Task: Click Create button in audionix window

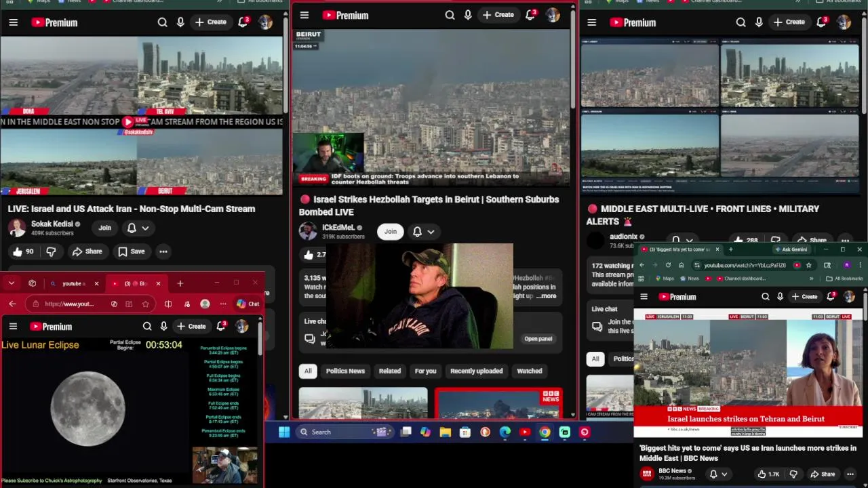Action: click(789, 22)
